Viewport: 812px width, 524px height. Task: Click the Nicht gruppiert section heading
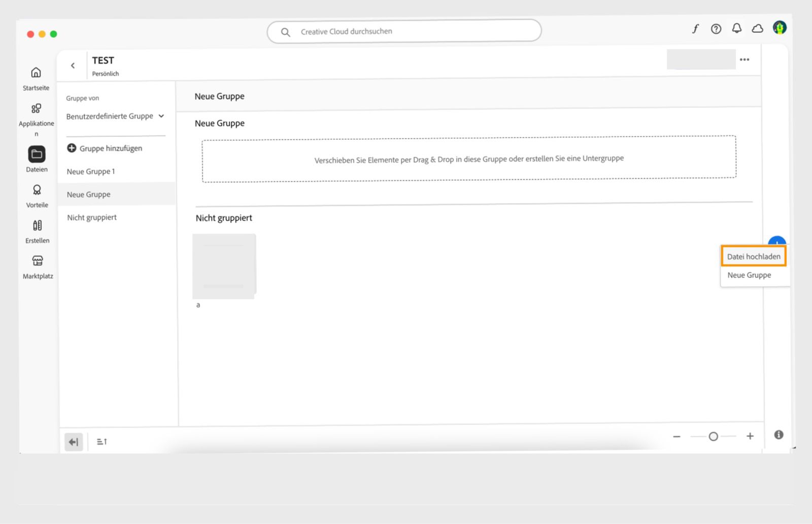(x=224, y=218)
